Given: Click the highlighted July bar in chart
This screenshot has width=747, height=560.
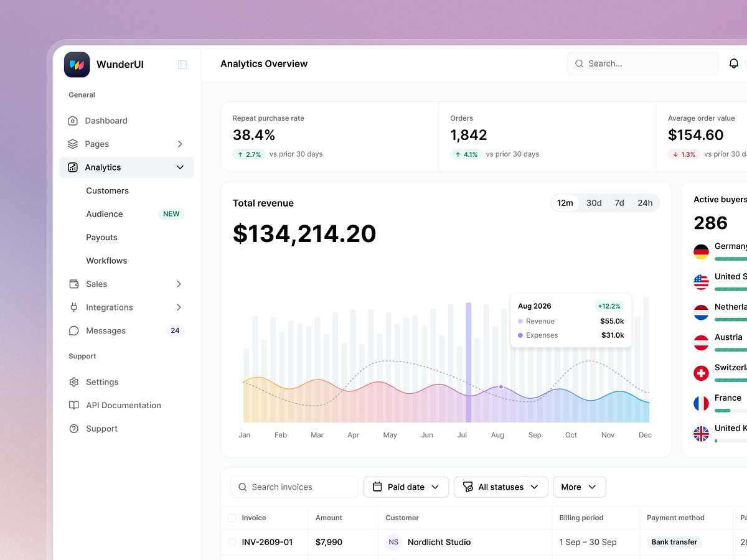Looking at the screenshot, I should [468, 362].
